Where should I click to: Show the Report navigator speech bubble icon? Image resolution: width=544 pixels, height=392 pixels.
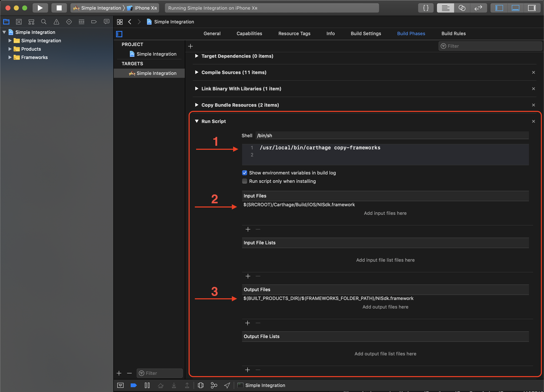click(x=106, y=22)
